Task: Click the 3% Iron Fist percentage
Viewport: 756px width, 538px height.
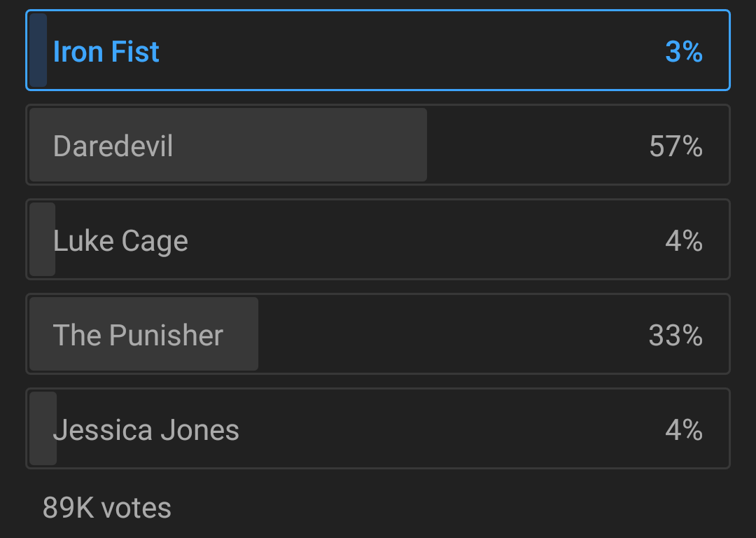Action: tap(683, 52)
